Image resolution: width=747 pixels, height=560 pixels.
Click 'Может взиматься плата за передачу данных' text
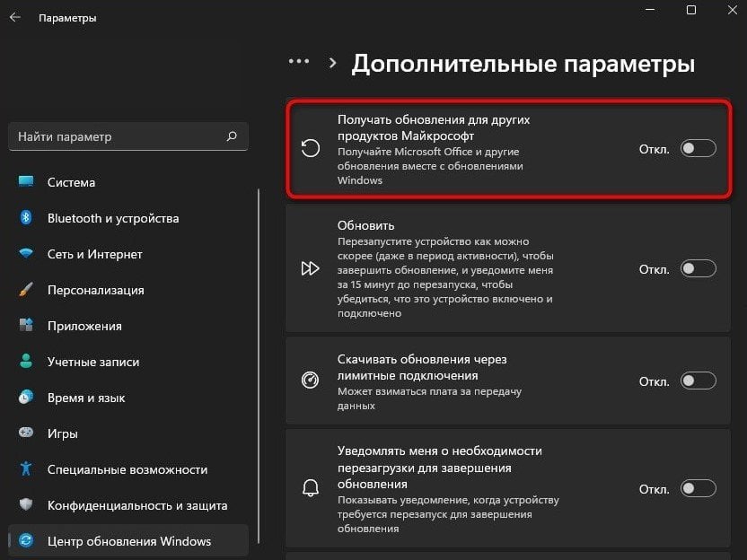(429, 398)
